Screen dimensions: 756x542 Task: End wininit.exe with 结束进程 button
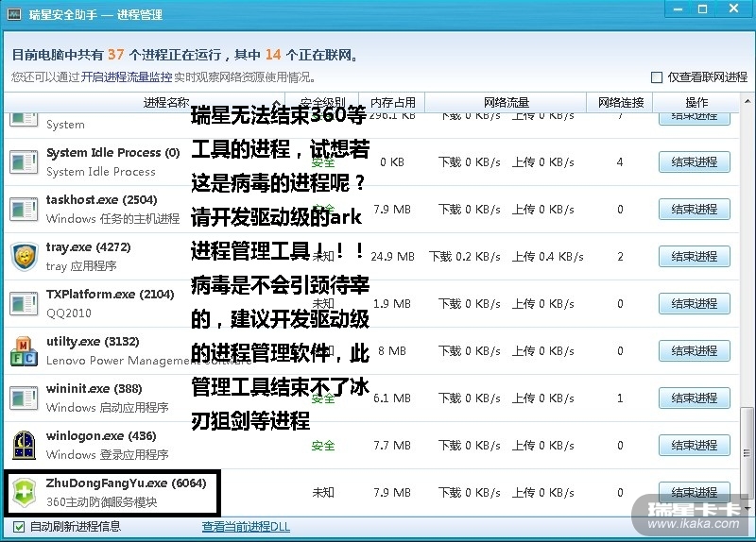click(695, 398)
